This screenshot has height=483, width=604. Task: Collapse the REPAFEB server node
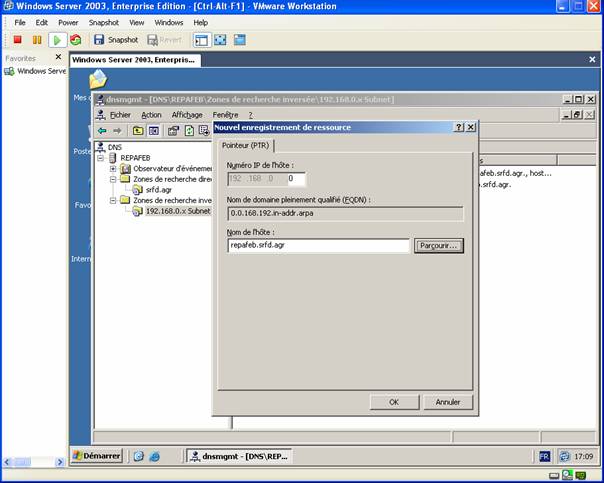(x=101, y=158)
